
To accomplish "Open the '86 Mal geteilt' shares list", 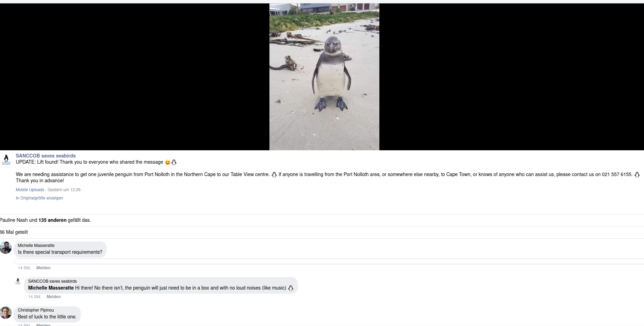I will coord(14,232).
